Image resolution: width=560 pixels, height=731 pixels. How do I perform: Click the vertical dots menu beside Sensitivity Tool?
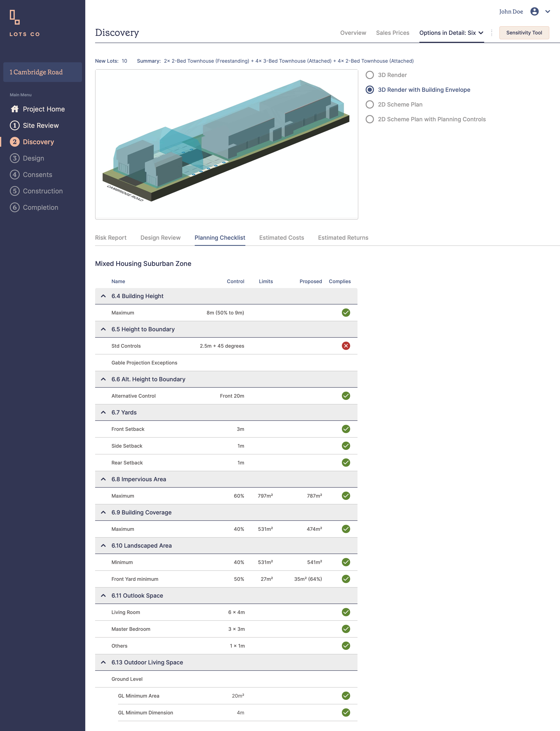(492, 33)
